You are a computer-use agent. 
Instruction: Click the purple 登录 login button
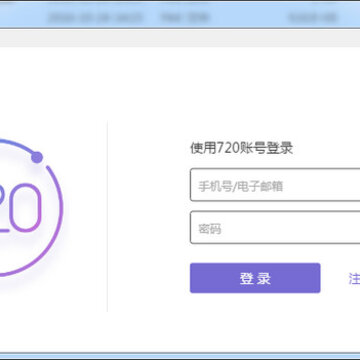[255, 278]
